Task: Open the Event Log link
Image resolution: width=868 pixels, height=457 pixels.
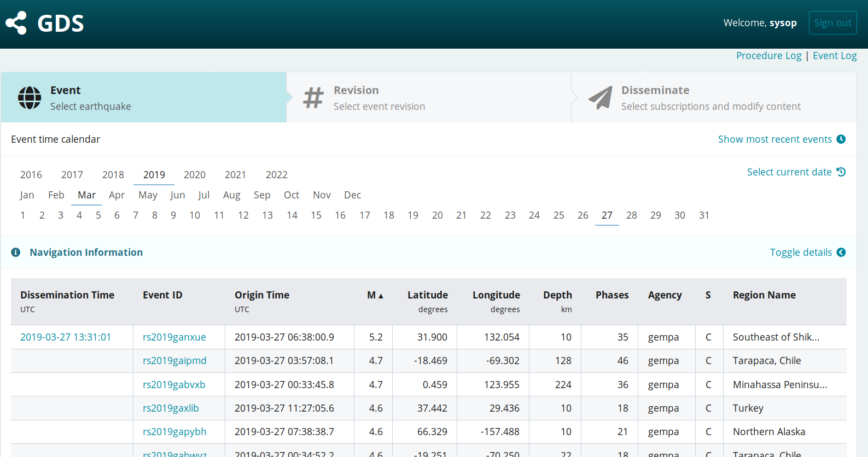Action: (835, 56)
